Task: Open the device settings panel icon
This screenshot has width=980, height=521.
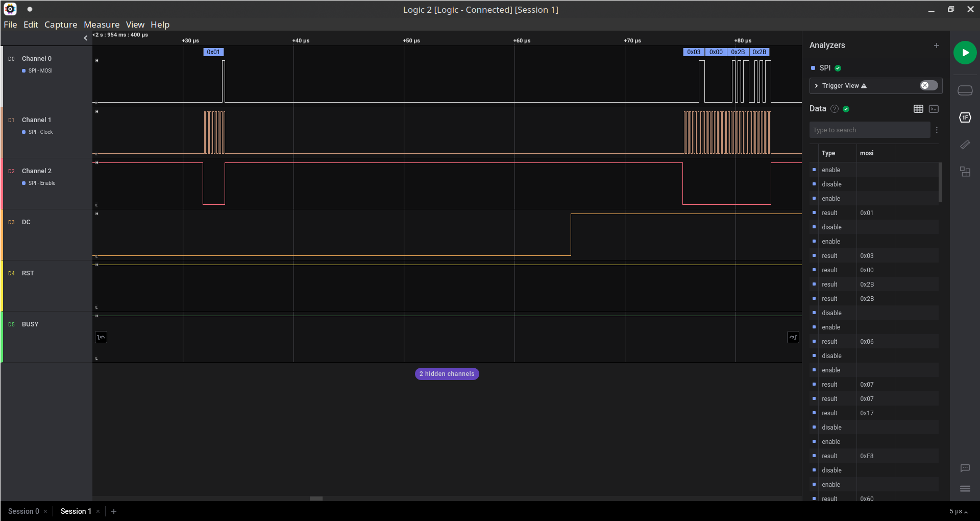Action: click(965, 90)
